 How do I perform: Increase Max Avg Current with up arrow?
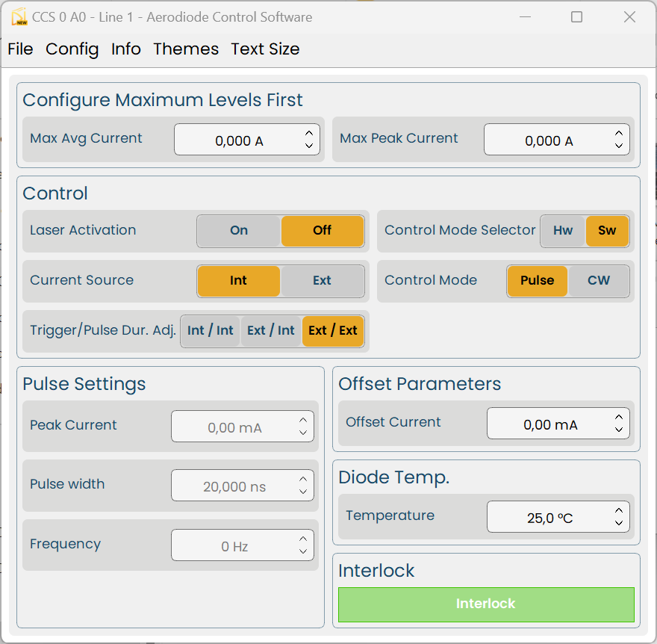tap(309, 133)
